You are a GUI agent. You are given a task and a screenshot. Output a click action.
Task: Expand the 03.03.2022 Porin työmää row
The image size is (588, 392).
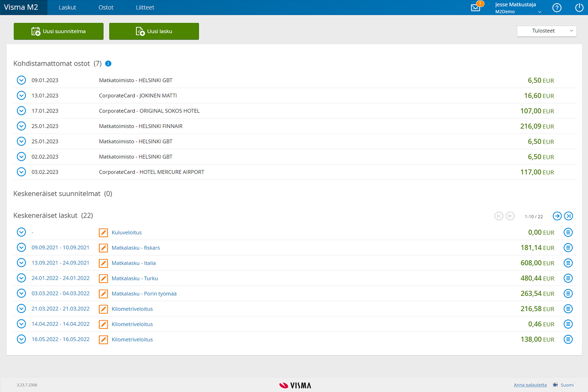pos(22,294)
